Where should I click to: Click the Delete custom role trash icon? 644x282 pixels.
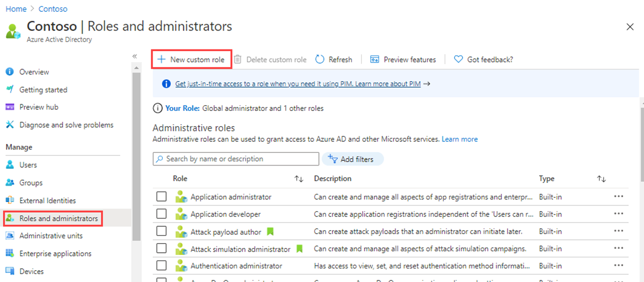click(238, 60)
